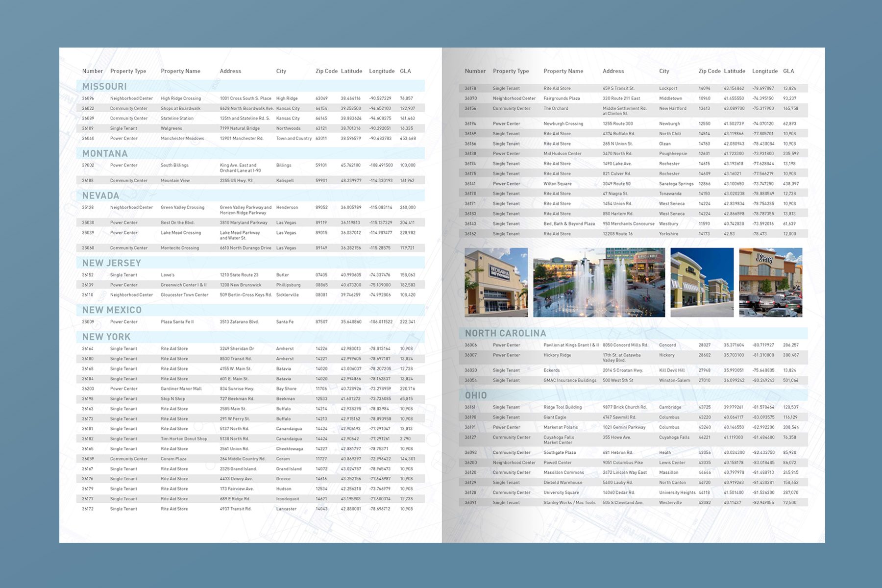This screenshot has height=588, width=882.
Task: Click 'Southgate Plaza' property name
Action: pos(560,452)
